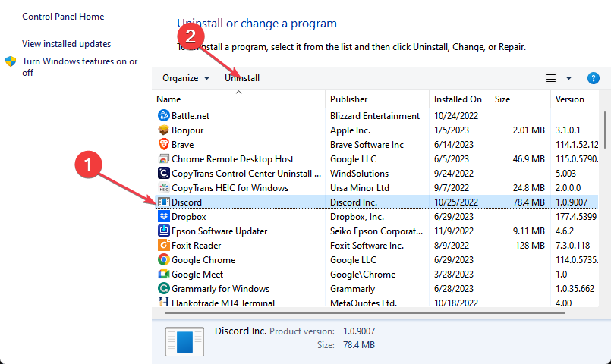Click publisher Apple Inc. cell
The image size is (611, 364).
tap(351, 130)
